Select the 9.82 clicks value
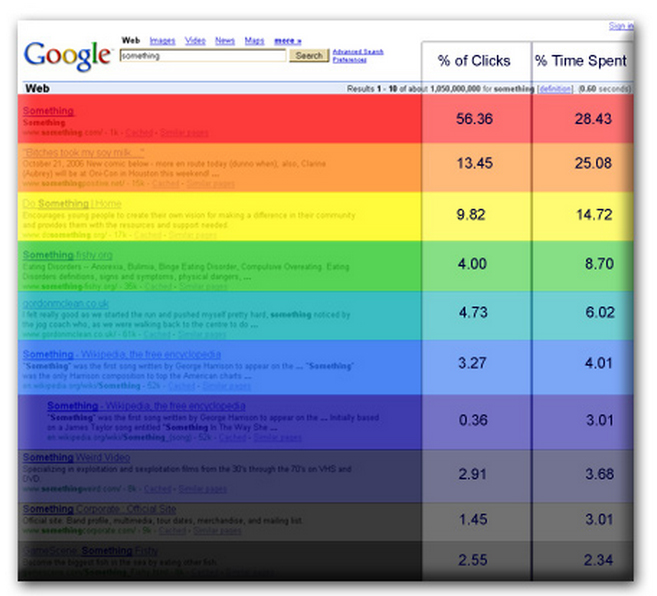This screenshot has width=657, height=596. (x=471, y=215)
